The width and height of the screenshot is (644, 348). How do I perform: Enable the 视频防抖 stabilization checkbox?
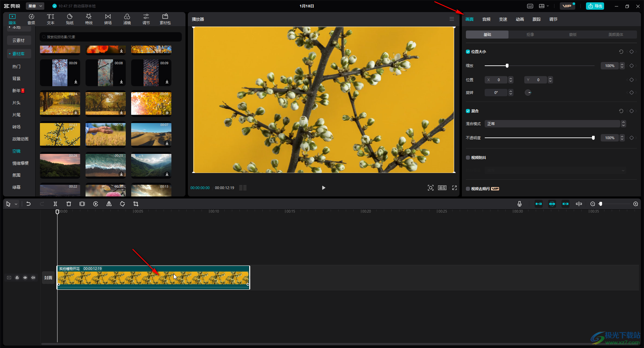tap(468, 158)
